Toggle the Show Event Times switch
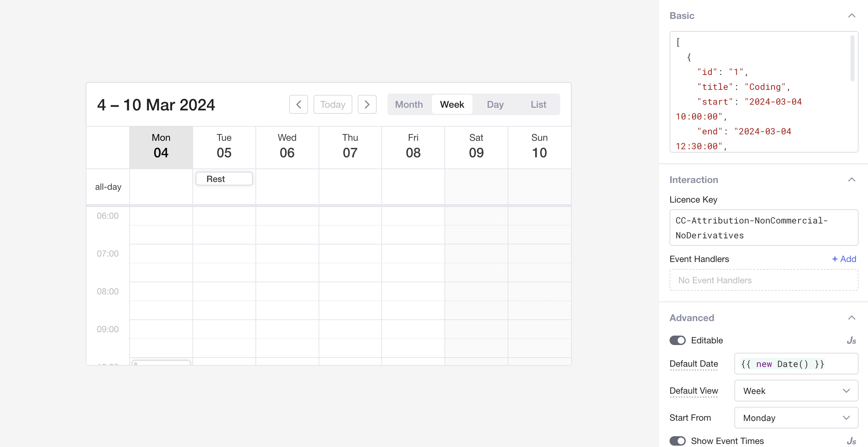The image size is (868, 447). coord(678,441)
